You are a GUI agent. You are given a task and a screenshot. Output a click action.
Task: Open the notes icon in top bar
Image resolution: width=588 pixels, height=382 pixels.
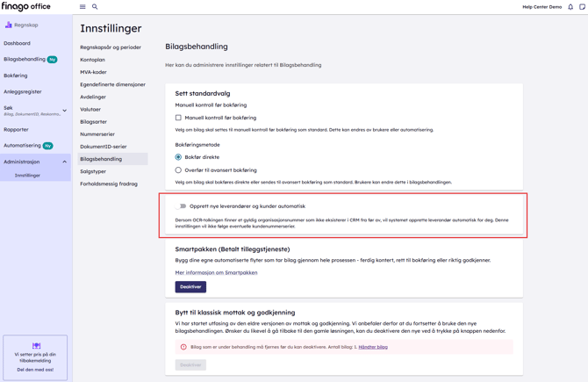click(582, 7)
